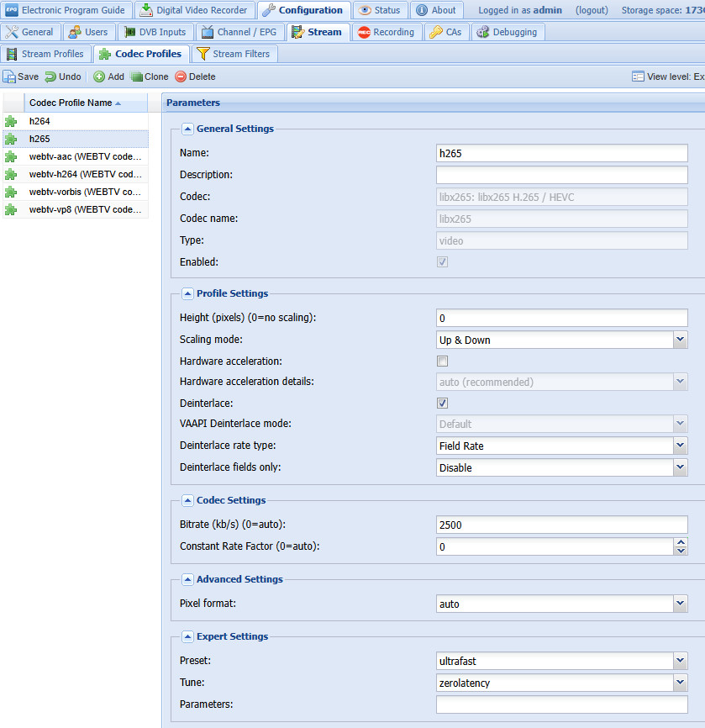Screen dimensions: 705x728
Task: Click the logout link
Action: click(593, 10)
